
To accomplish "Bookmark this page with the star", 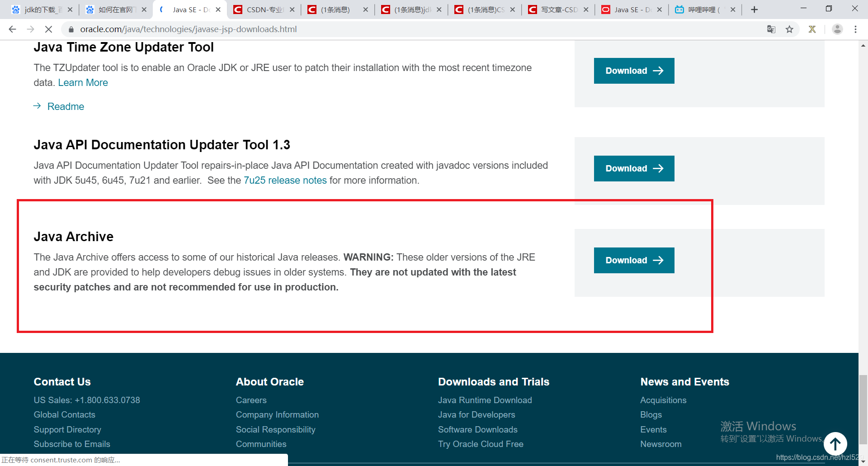I will 789,29.
